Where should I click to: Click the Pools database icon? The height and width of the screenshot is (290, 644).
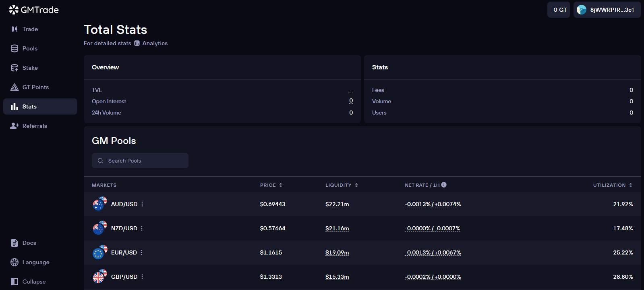click(x=14, y=48)
